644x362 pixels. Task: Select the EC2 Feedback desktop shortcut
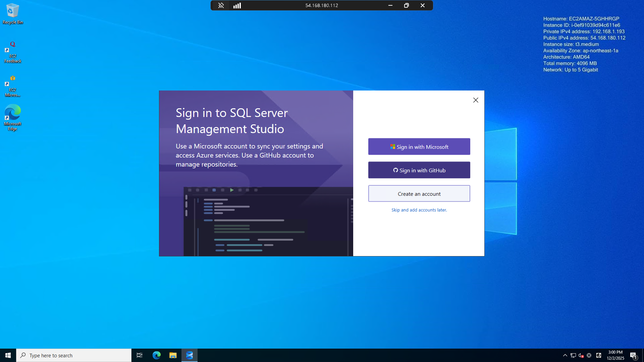[12, 52]
